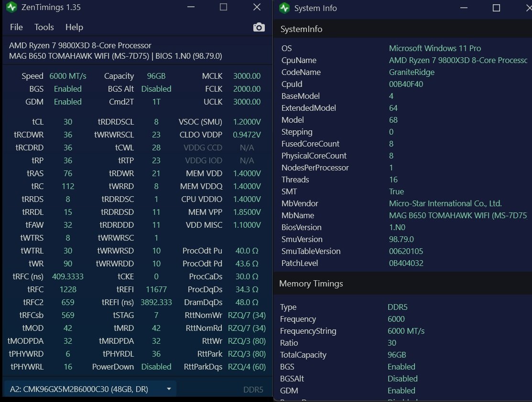The width and height of the screenshot is (532, 402).
Task: Click the tRFC value 1228
Action: [68, 289]
